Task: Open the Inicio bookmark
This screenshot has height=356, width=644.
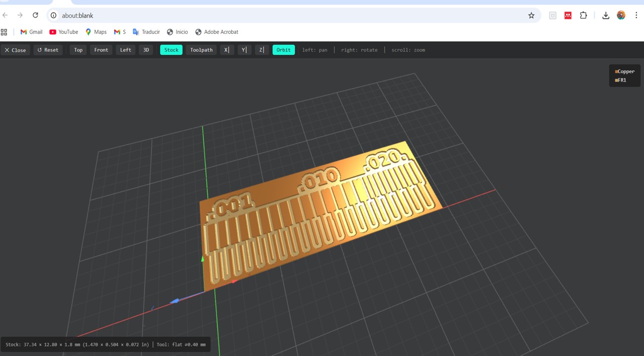Action: tap(177, 32)
